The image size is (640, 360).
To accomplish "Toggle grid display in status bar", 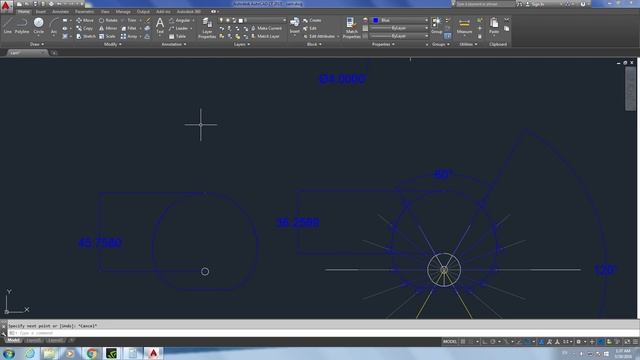I will [x=463, y=342].
